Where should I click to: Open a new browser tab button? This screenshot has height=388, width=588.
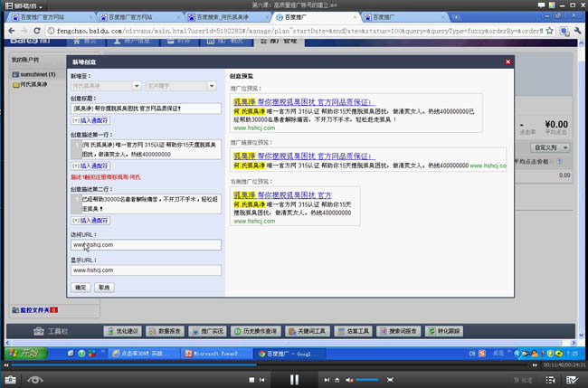point(456,17)
